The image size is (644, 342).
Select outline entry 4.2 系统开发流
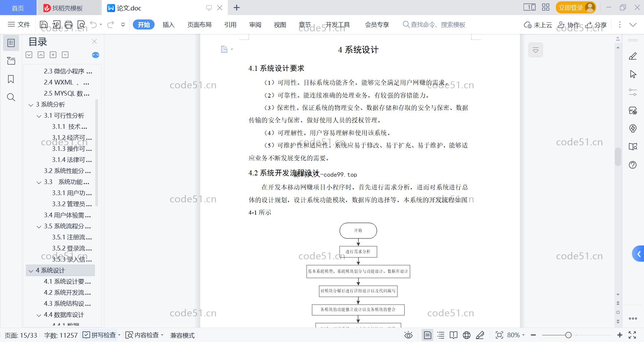click(67, 292)
